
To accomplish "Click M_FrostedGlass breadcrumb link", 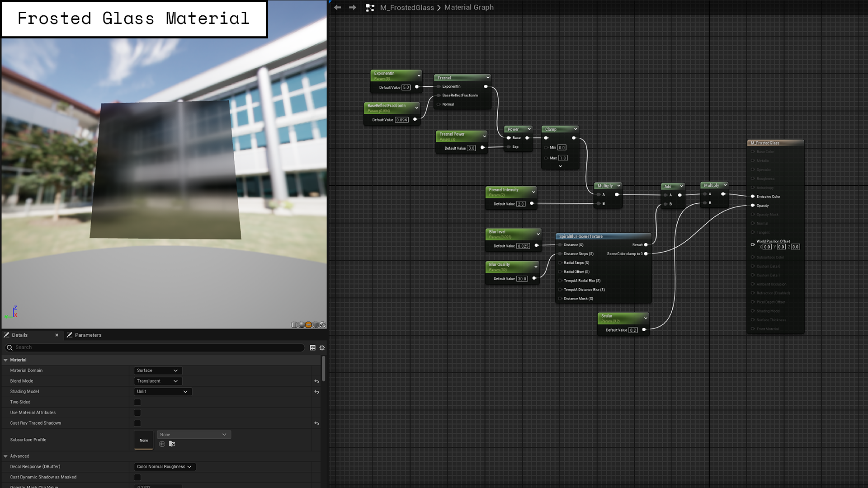I will (x=406, y=8).
